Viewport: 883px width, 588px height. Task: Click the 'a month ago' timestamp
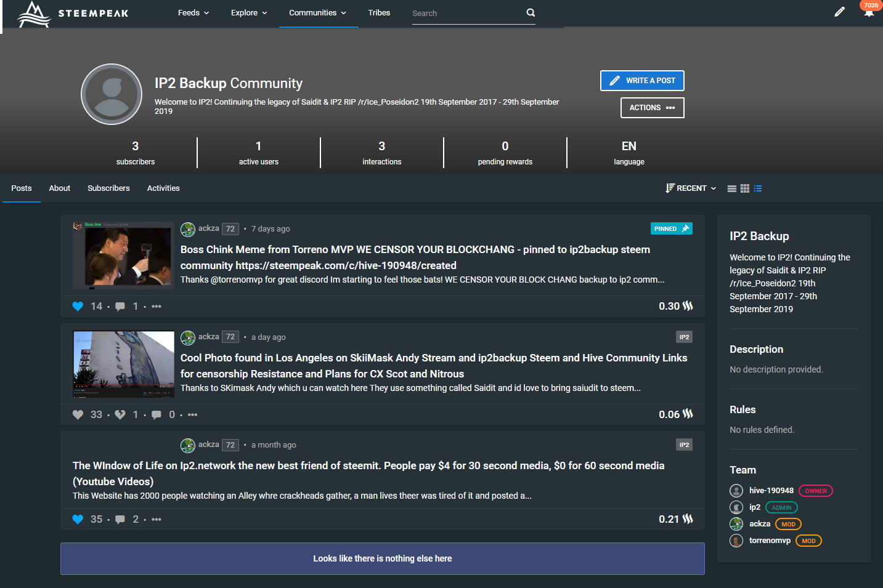pyautogui.click(x=274, y=445)
